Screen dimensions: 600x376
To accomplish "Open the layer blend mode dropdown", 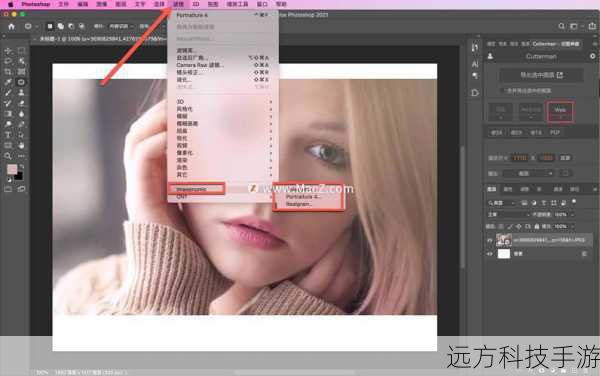I will tap(508, 215).
